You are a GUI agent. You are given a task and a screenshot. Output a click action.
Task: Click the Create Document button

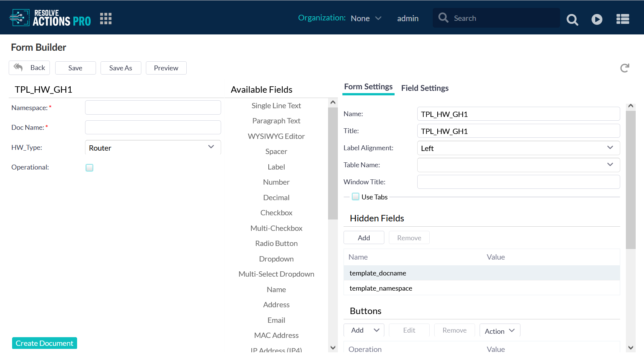point(45,343)
